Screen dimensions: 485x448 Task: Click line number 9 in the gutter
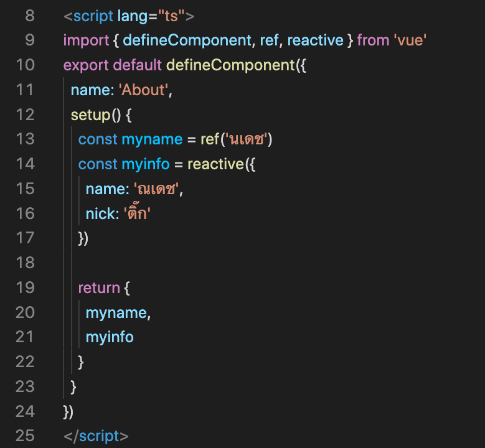tap(30, 40)
